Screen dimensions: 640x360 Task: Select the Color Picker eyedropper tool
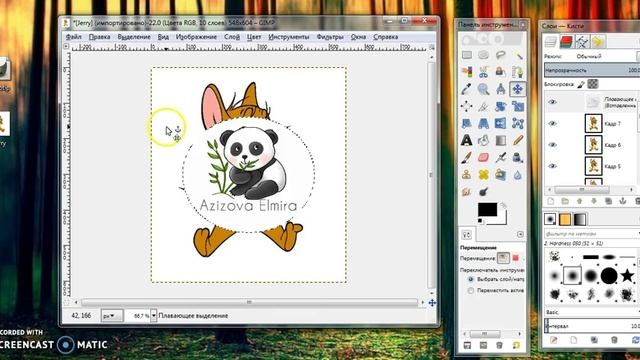(x=467, y=89)
